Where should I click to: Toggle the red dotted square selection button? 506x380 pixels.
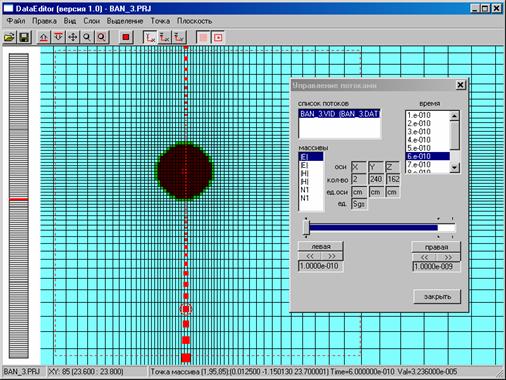click(218, 37)
